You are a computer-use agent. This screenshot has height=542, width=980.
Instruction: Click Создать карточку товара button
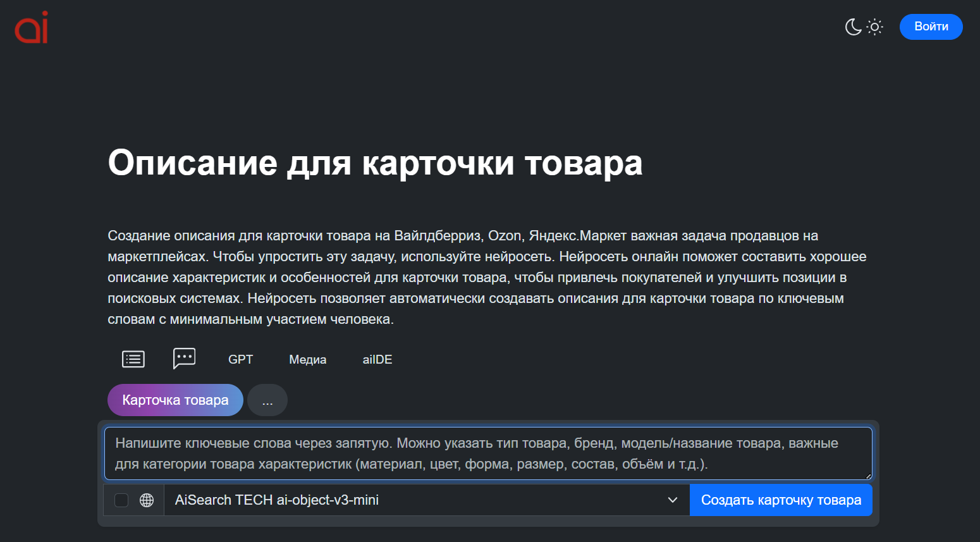click(x=781, y=500)
